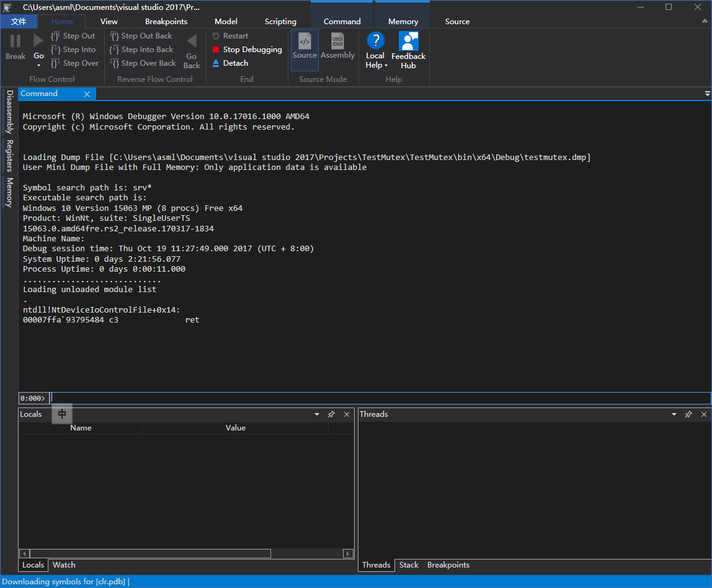Viewport: 712px width, 588px height.
Task: Click Stop Debugging
Action: (x=247, y=50)
